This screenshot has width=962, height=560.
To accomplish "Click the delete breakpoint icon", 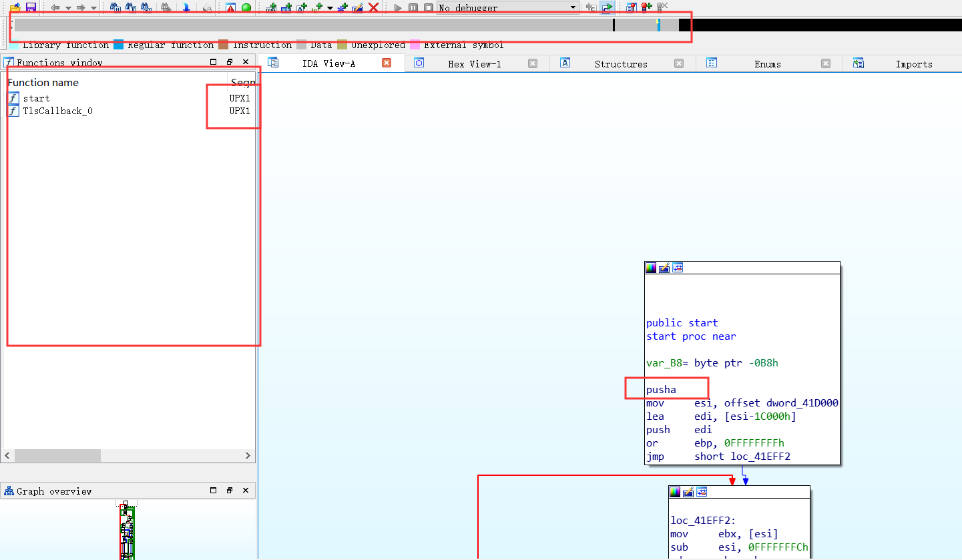I will (662, 7).
